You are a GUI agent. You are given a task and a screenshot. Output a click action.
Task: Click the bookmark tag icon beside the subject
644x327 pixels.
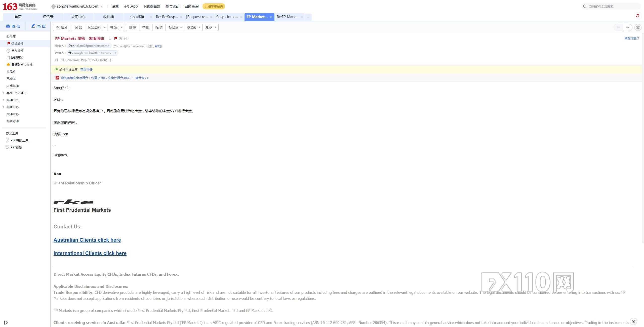tap(110, 38)
